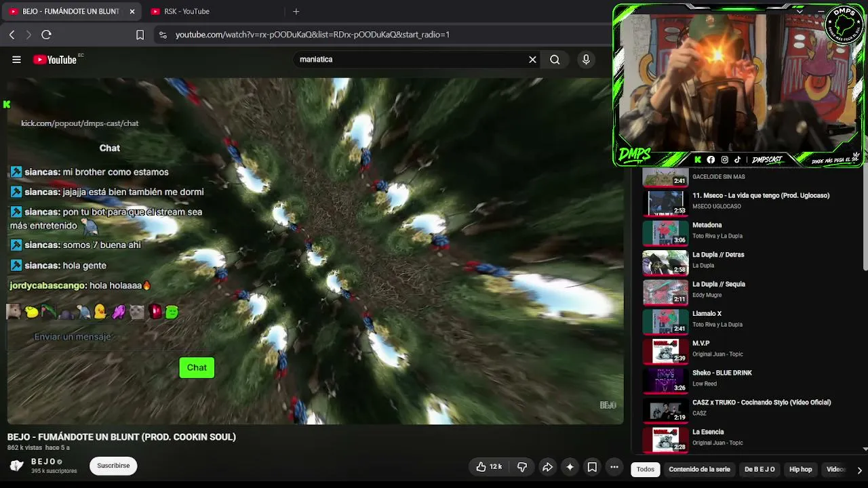The height and width of the screenshot is (488, 868).
Task: Clear the 'maniatica' search text
Action: pos(532,60)
